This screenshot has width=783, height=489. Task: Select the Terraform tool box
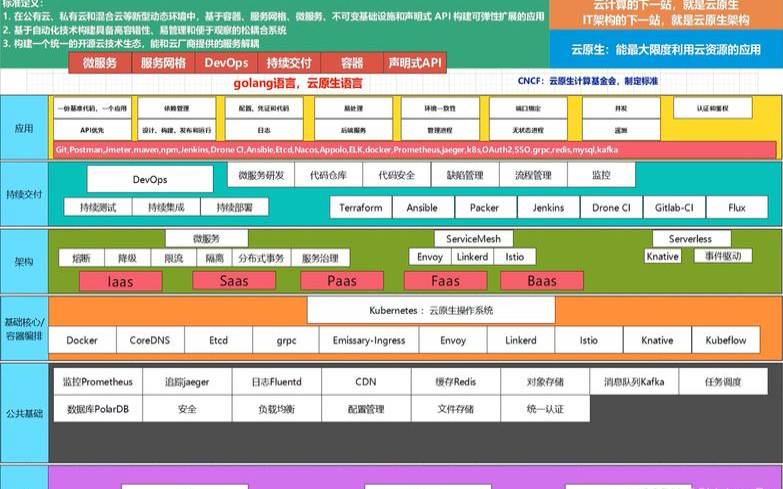click(x=360, y=208)
